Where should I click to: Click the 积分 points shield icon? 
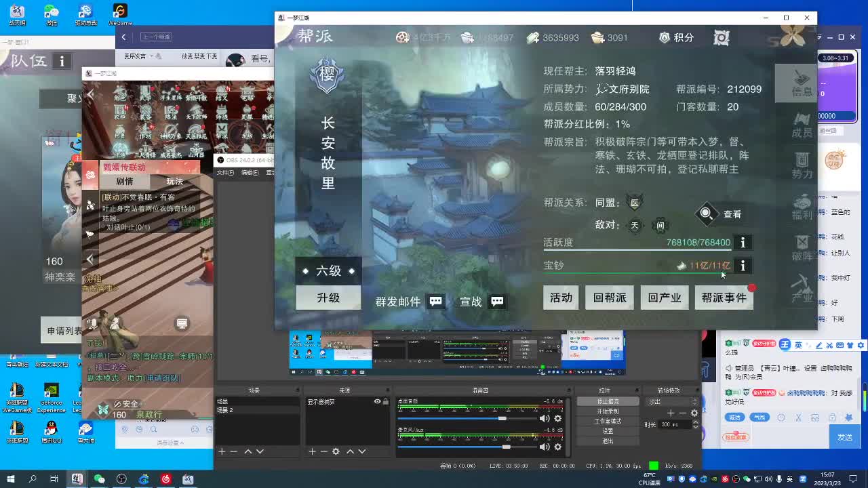(x=665, y=38)
